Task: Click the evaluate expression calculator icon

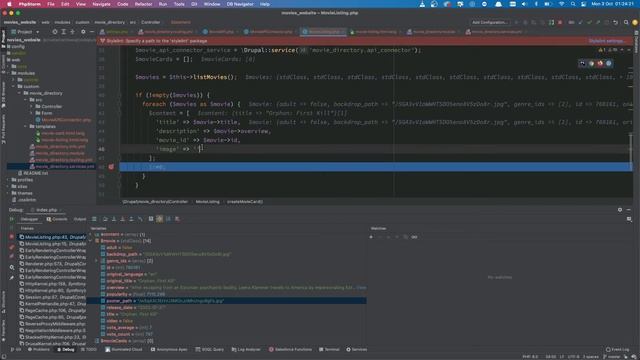Action: (151, 219)
